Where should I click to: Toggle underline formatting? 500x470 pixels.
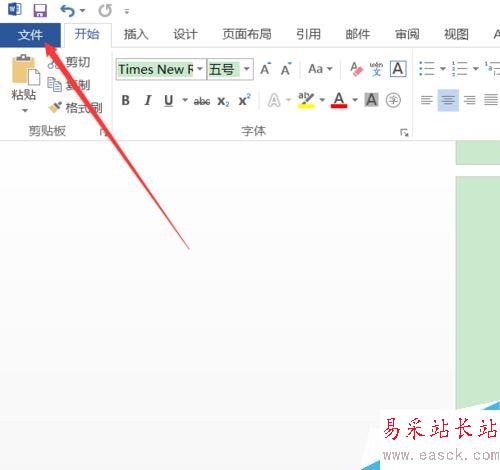(x=169, y=100)
